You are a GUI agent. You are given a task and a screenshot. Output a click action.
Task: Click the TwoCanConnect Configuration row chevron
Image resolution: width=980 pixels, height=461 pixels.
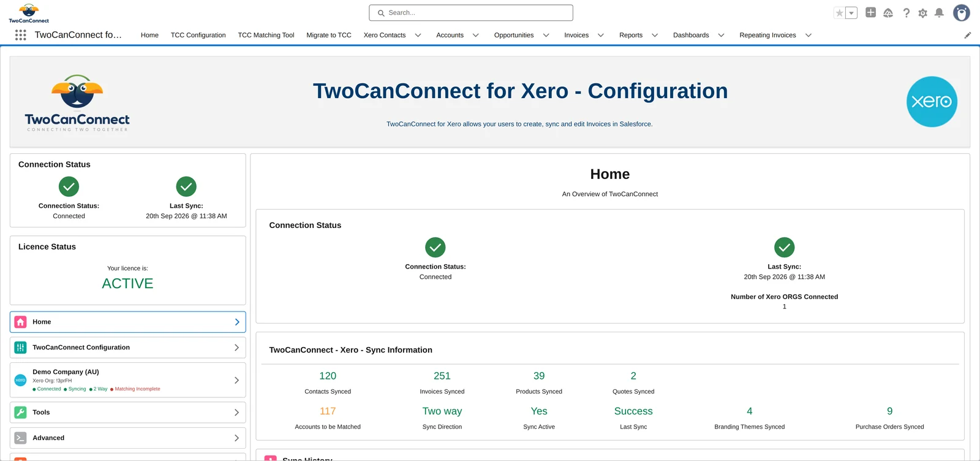tap(237, 348)
